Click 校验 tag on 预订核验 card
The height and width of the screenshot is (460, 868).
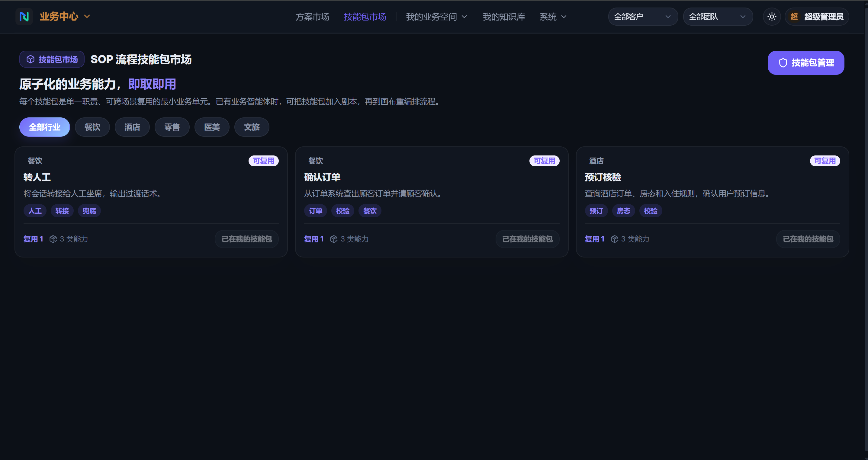point(651,211)
